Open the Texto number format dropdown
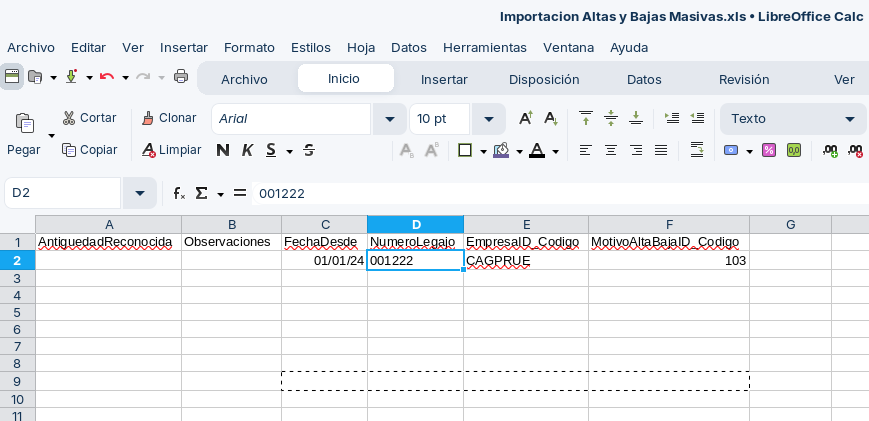Image resolution: width=869 pixels, height=421 pixels. (850, 119)
